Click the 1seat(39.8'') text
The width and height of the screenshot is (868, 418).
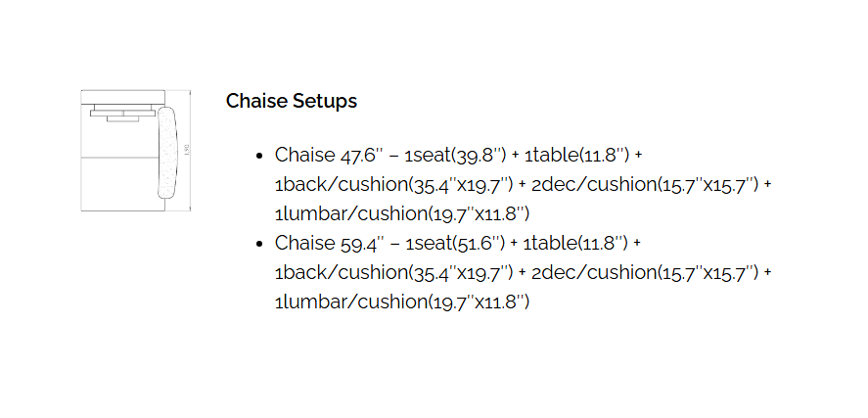(456, 155)
